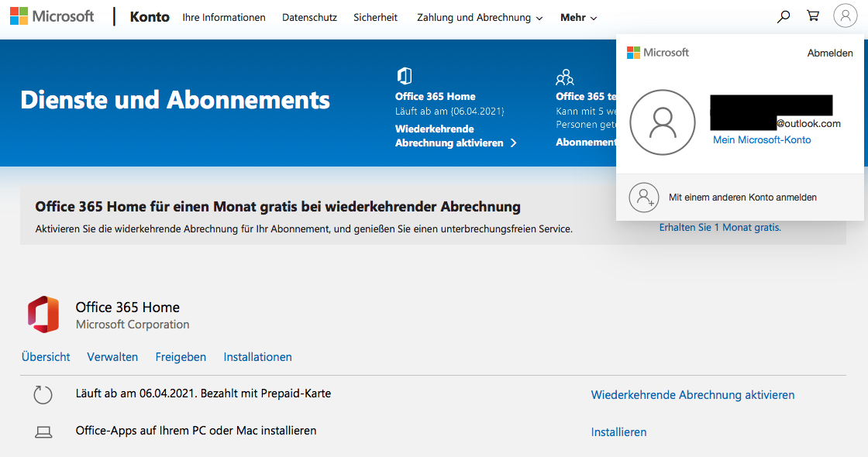Viewport: 868px width, 457px height.
Task: Click the Dienste und Abonnements heading
Action: click(x=175, y=100)
